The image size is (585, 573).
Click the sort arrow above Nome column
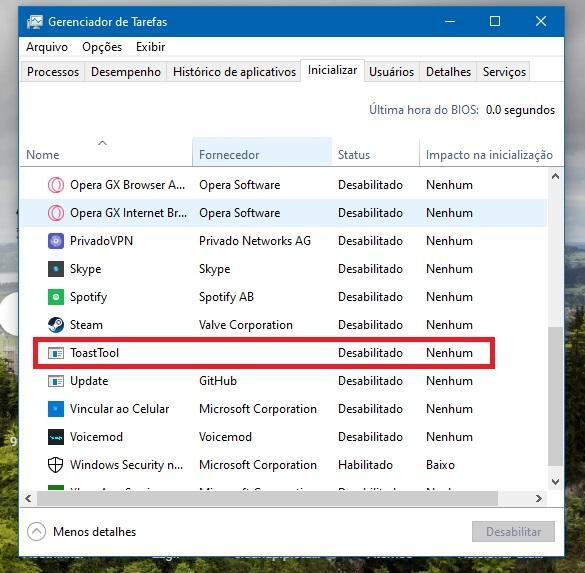point(102,143)
